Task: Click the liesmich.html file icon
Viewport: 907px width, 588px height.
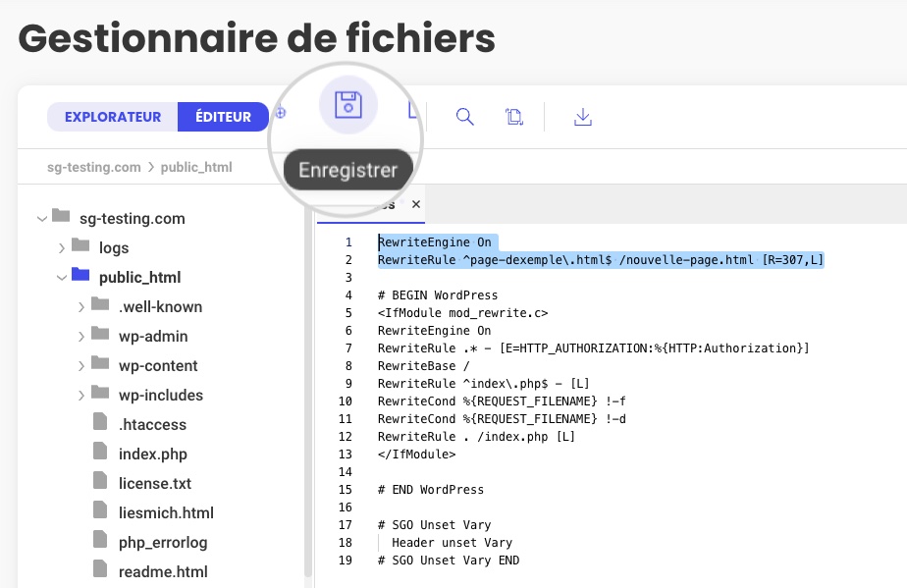Action: click(x=100, y=509)
